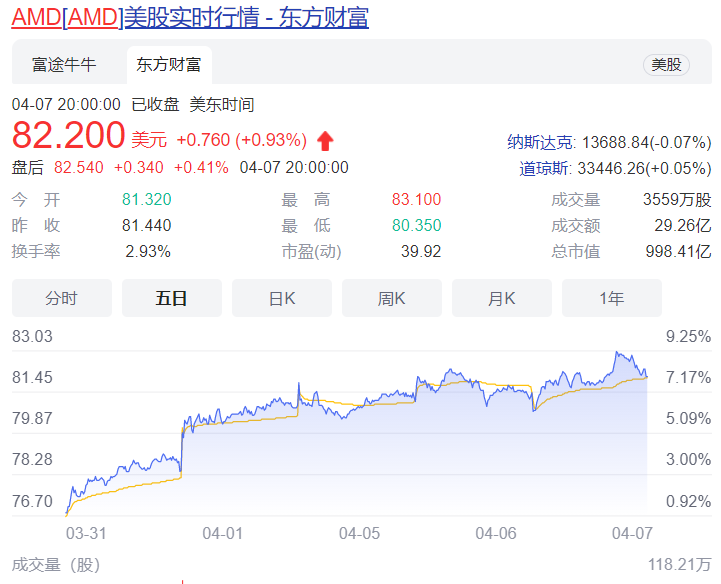Open the AMD[AMD]美股实时行情 - 东方财富 title link
The width and height of the screenshot is (721, 584).
[190, 18]
